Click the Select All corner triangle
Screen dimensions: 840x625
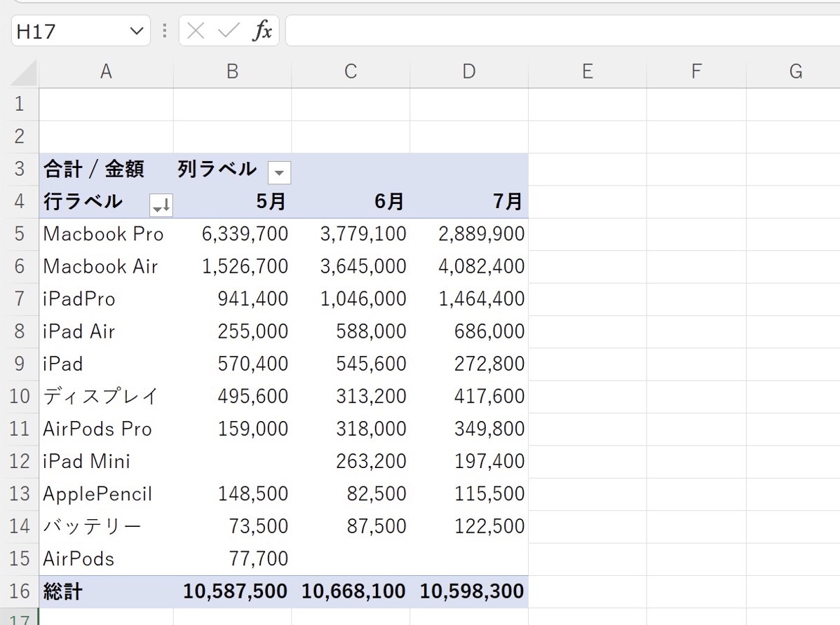pyautogui.click(x=25, y=71)
